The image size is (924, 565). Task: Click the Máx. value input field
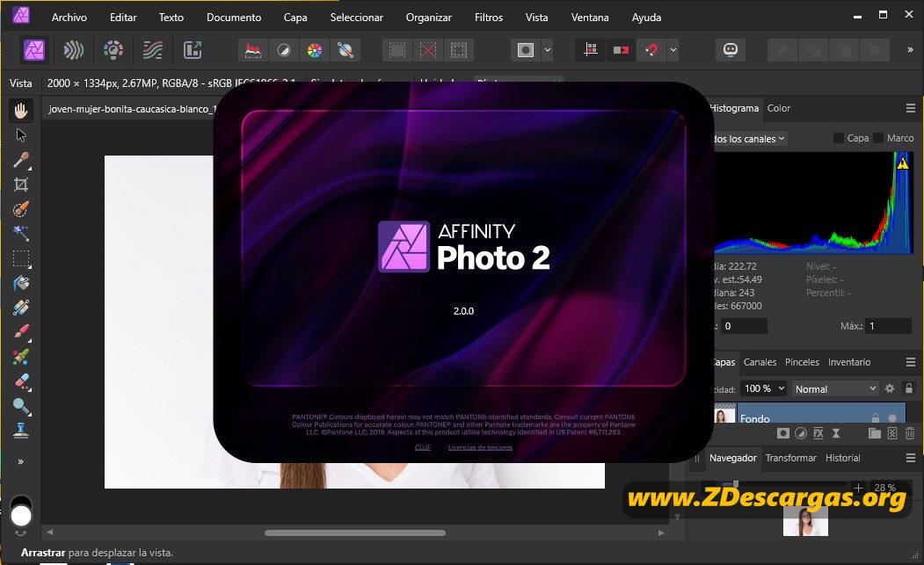click(x=889, y=326)
